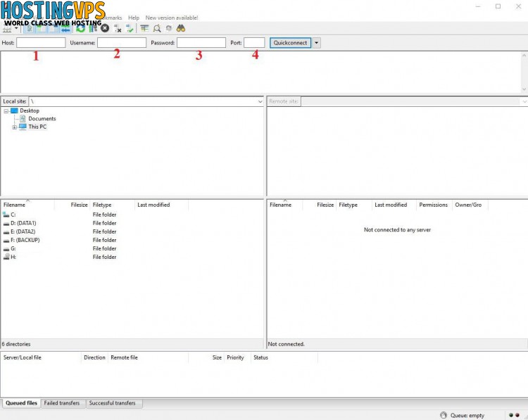Click the binoculars file search icon

click(181, 28)
